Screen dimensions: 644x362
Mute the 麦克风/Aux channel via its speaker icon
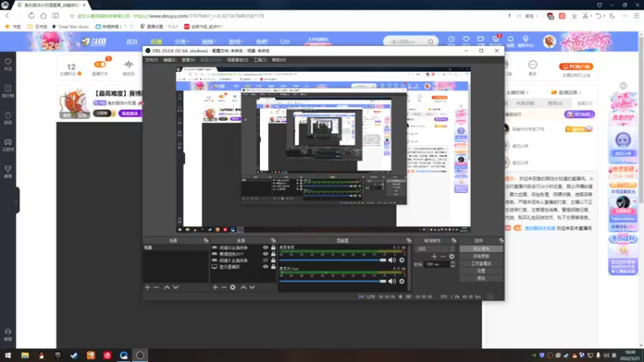click(x=392, y=281)
